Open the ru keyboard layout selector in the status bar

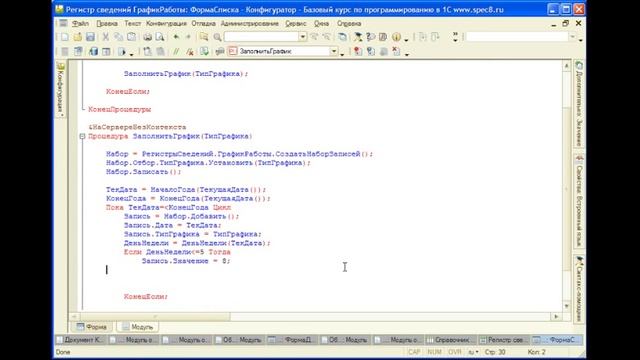pos(473,352)
